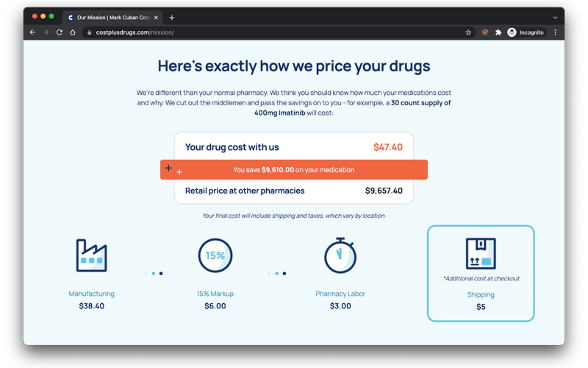This screenshot has height=368, width=588.
Task: Go to the home page icon
Action: point(73,32)
